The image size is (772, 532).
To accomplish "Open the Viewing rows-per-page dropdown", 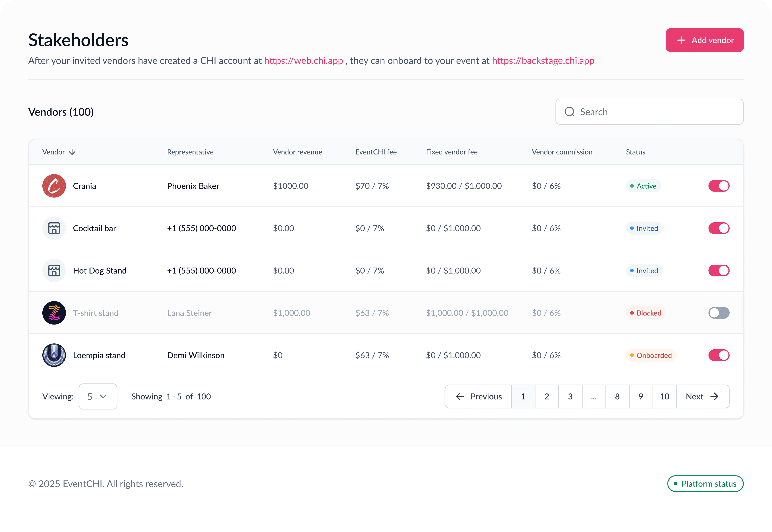I will (98, 396).
